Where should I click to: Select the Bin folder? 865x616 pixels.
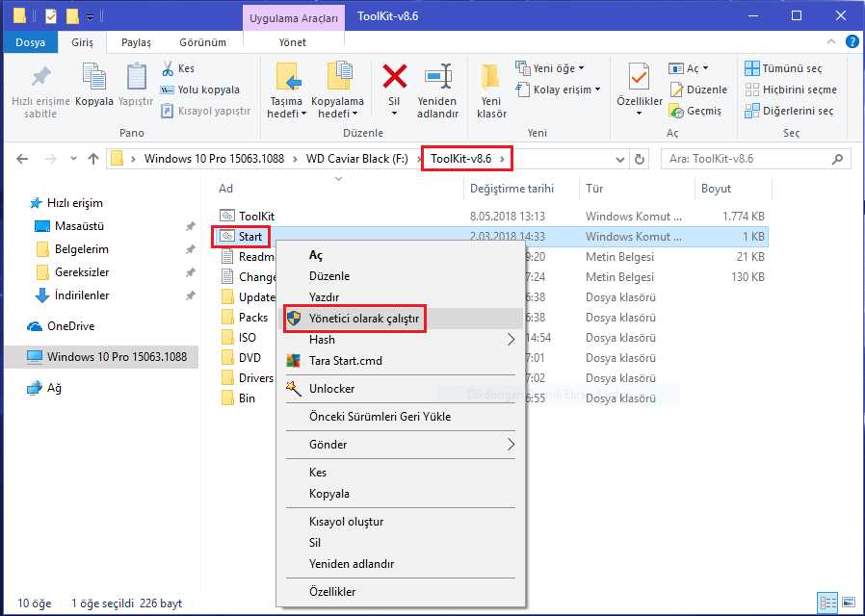(247, 398)
